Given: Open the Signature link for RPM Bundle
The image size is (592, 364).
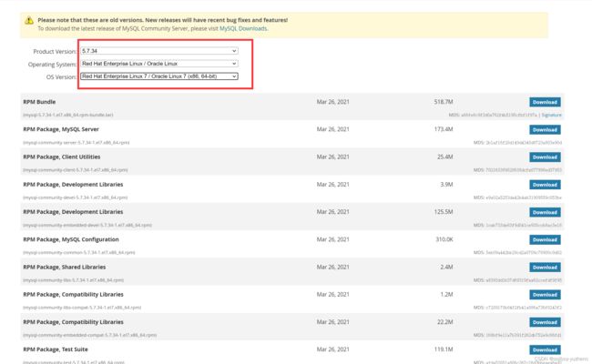Looking at the screenshot, I should (552, 115).
